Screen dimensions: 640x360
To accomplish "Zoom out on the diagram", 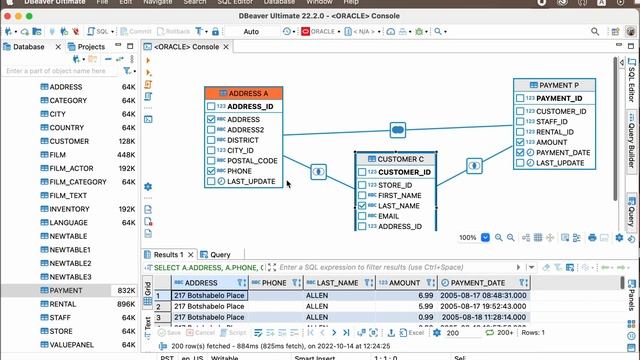I will 511,238.
